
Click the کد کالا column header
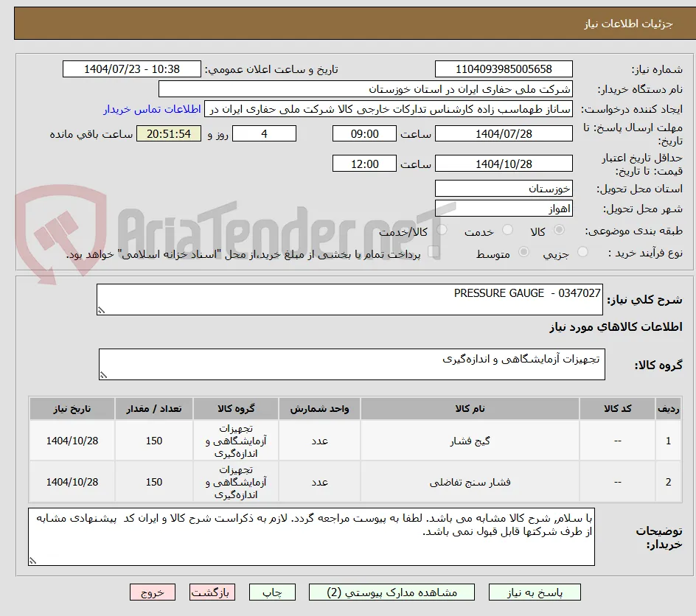tap(617, 408)
